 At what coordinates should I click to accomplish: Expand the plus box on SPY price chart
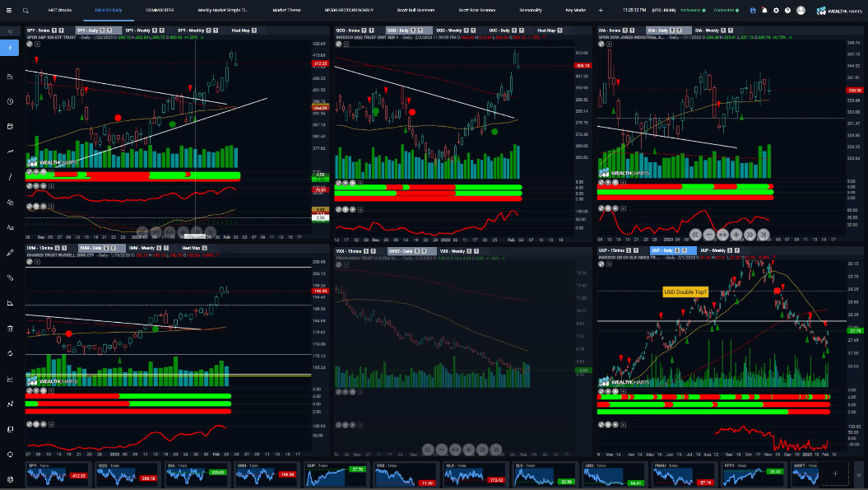[x=36, y=44]
